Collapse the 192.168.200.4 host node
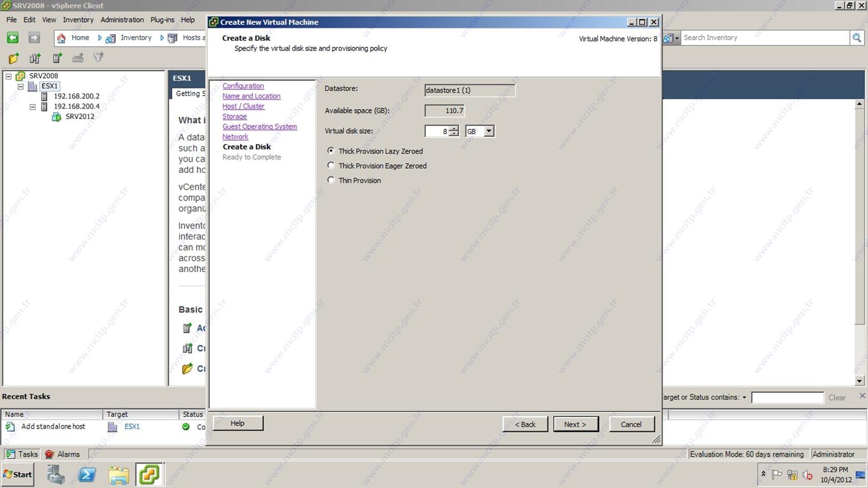868x488 pixels. point(33,107)
